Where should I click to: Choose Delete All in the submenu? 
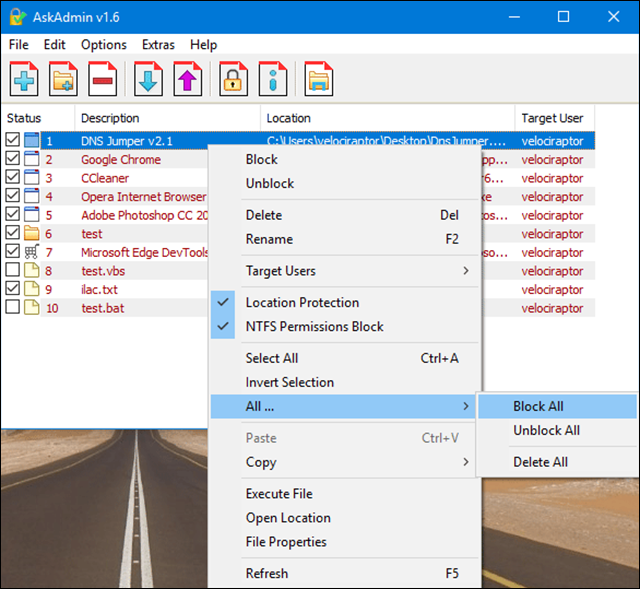[557, 462]
